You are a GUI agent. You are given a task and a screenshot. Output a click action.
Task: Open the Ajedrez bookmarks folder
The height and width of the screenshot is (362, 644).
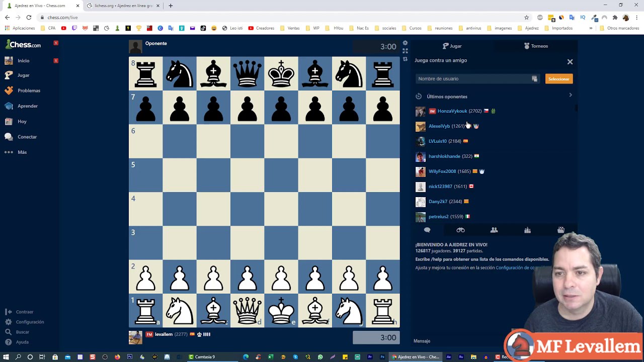tap(528, 28)
